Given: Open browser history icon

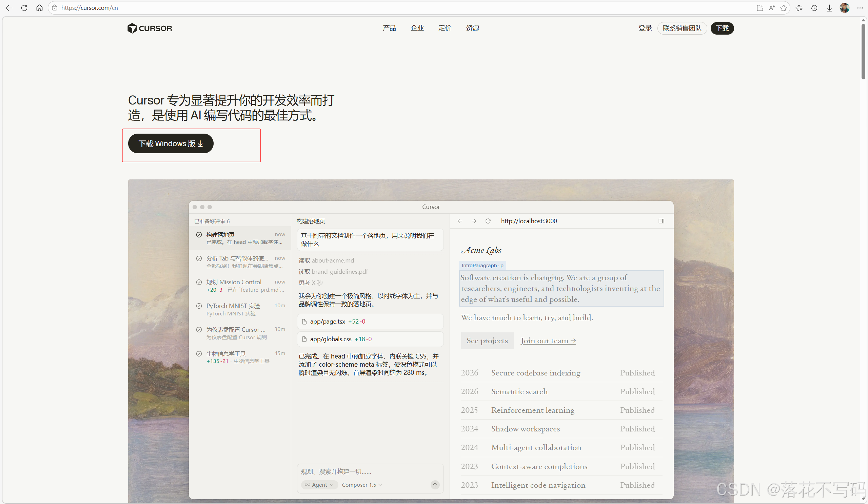Looking at the screenshot, I should click(814, 8).
